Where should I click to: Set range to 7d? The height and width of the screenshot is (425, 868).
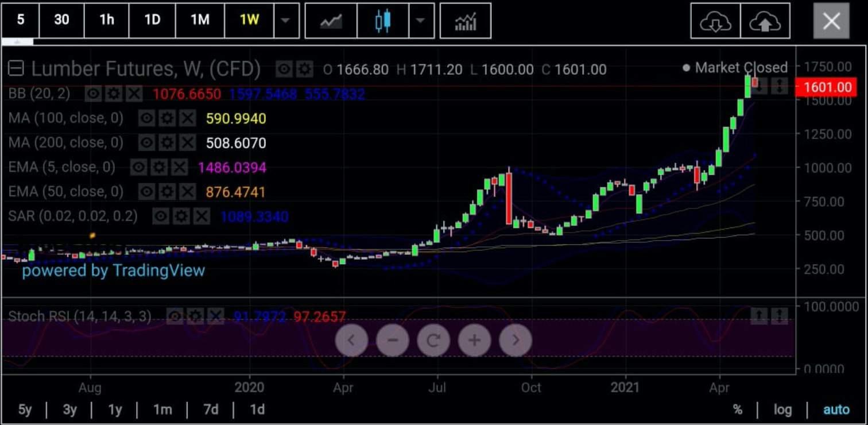point(211,409)
